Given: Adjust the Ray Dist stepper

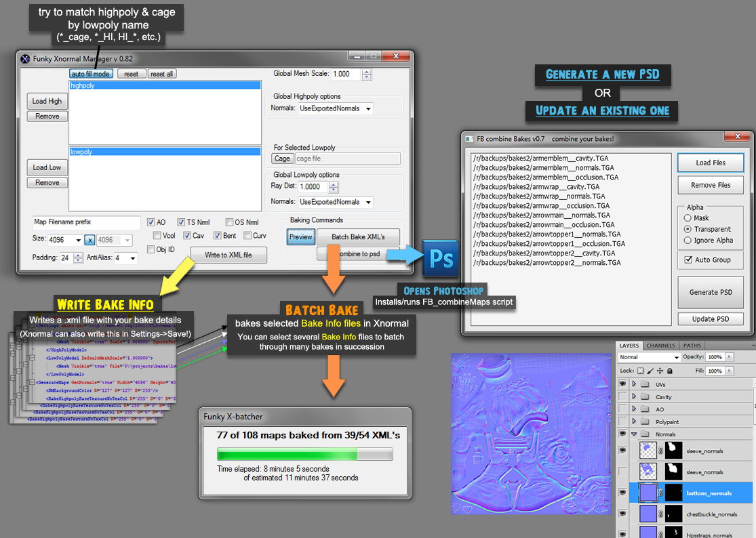Looking at the screenshot, I should click(x=333, y=187).
